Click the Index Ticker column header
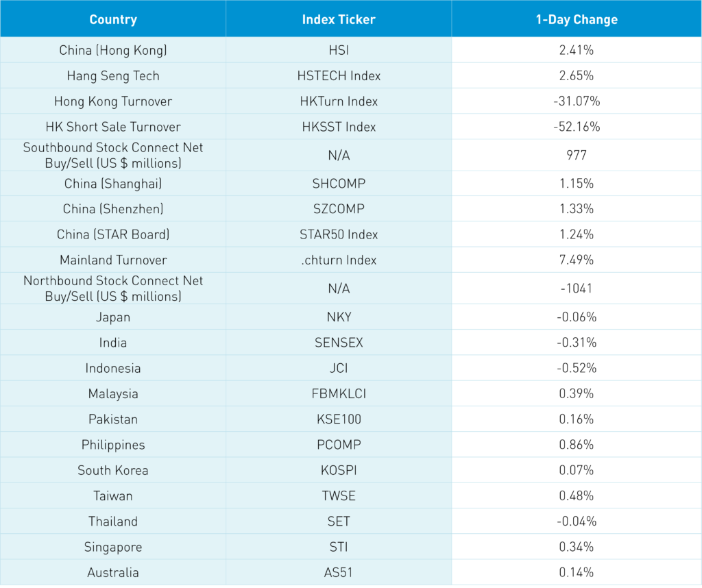The height and width of the screenshot is (588, 702). click(x=339, y=19)
